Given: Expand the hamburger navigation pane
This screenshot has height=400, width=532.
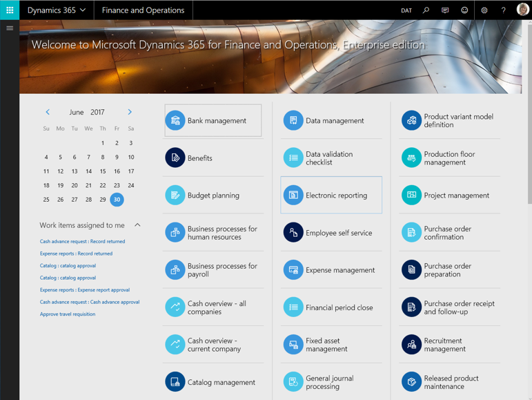Looking at the screenshot, I should [x=10, y=28].
